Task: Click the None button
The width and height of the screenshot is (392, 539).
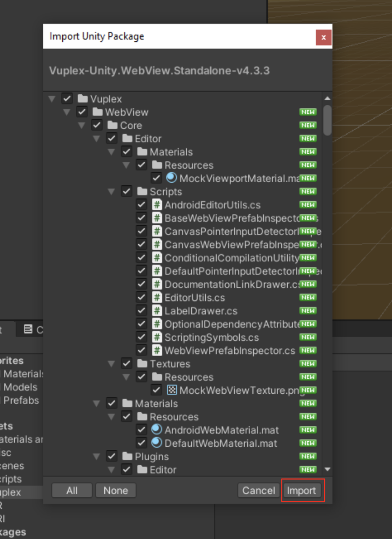Action: point(116,490)
